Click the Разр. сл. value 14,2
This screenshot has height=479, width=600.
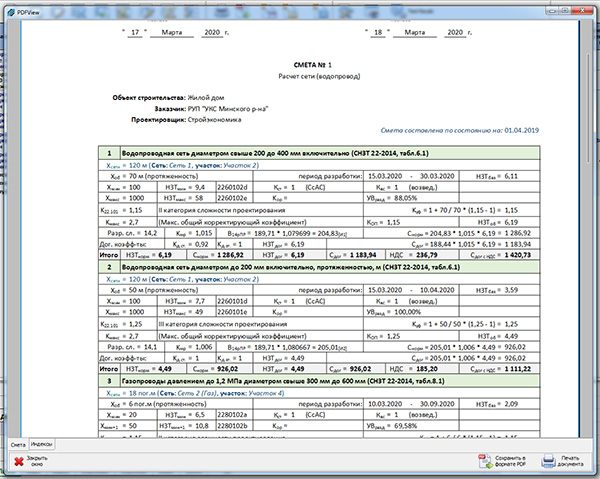point(150,233)
